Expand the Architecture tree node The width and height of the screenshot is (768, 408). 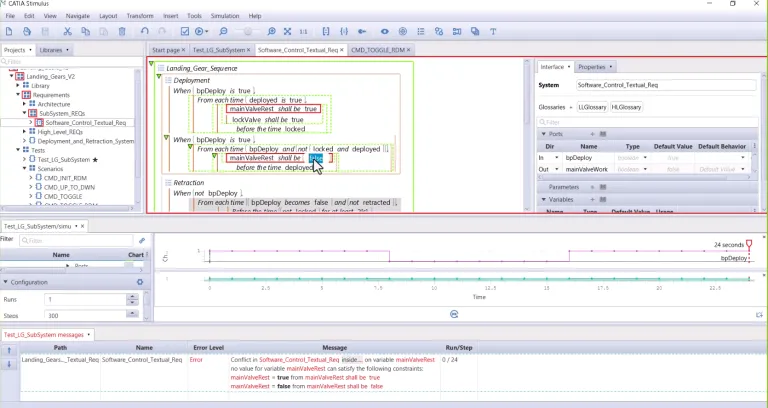(x=24, y=104)
